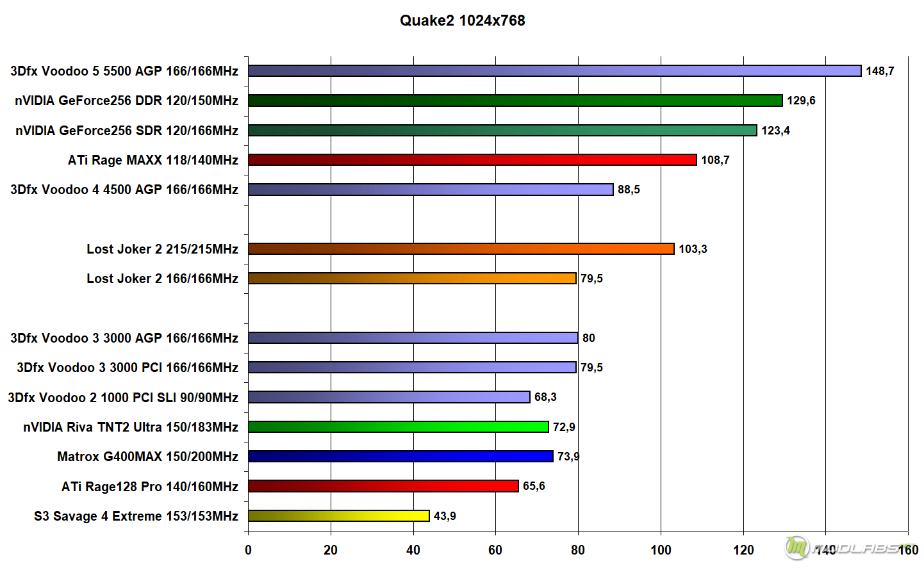Select the Voodoo 3 3000 PCI bar

412,368
